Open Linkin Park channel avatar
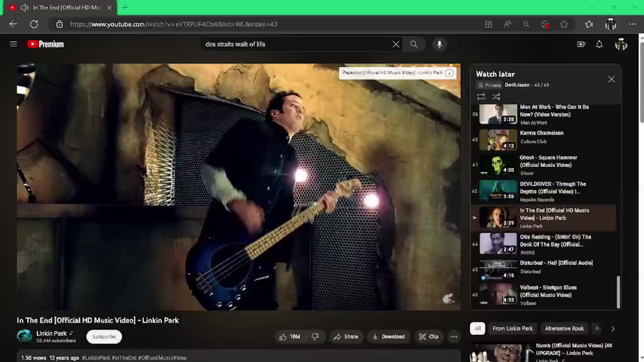This screenshot has width=644, height=362. pos(24,336)
